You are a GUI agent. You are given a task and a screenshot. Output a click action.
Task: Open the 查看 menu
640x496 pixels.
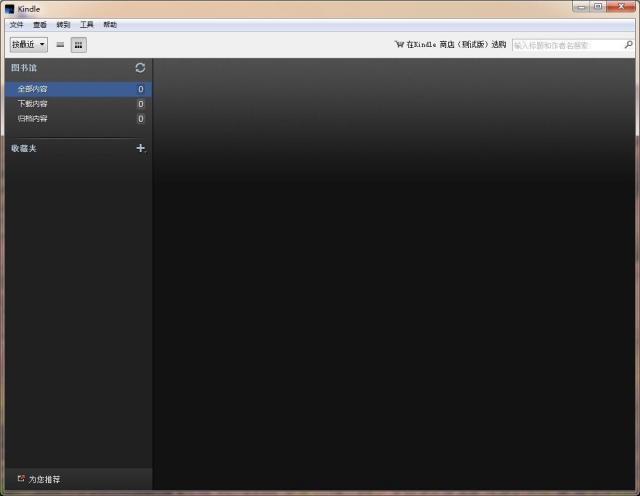coord(40,25)
